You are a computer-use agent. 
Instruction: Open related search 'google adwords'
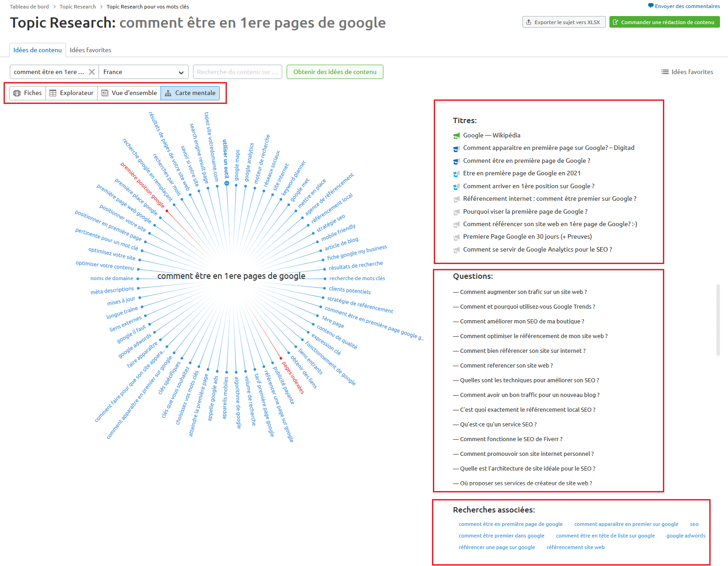(x=686, y=536)
